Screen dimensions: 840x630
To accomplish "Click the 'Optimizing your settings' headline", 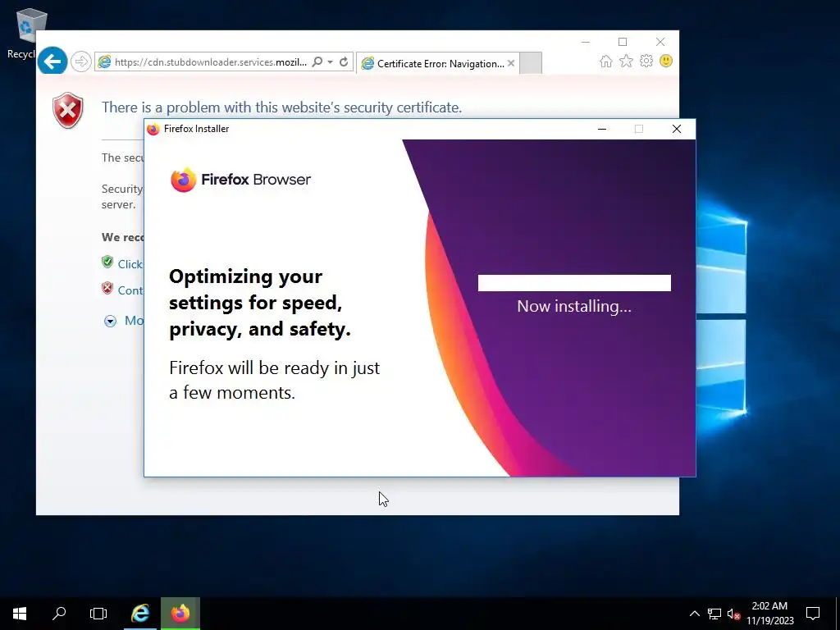I will 260,303.
